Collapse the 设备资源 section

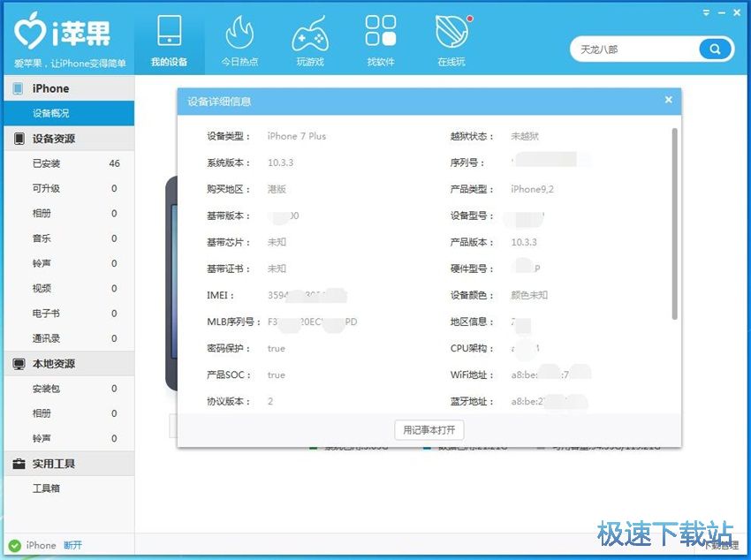point(69,139)
